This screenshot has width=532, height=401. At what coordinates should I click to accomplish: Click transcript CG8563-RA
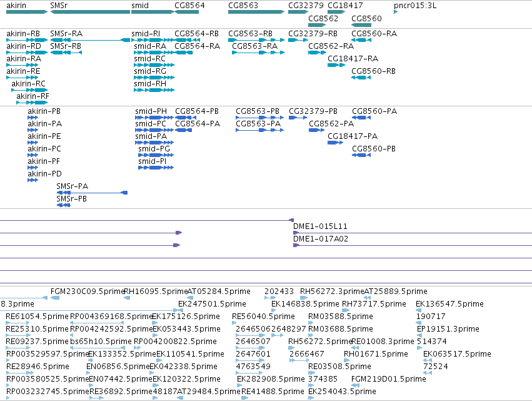258,53
